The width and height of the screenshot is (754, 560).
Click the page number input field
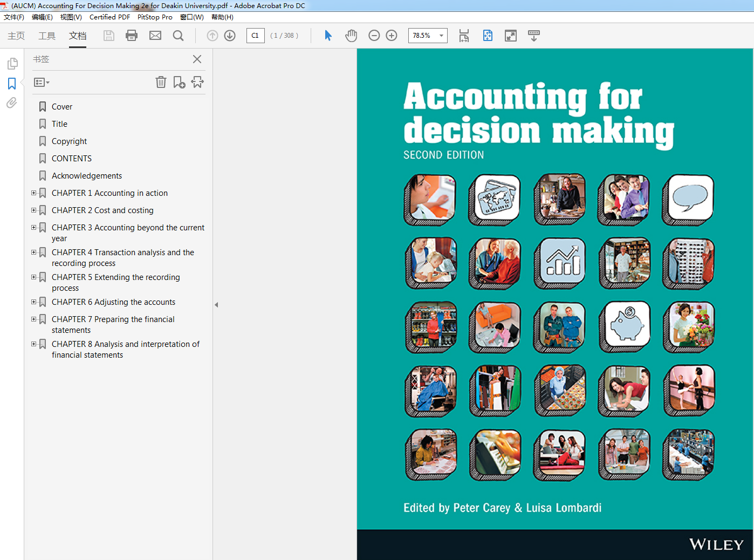[x=256, y=36]
